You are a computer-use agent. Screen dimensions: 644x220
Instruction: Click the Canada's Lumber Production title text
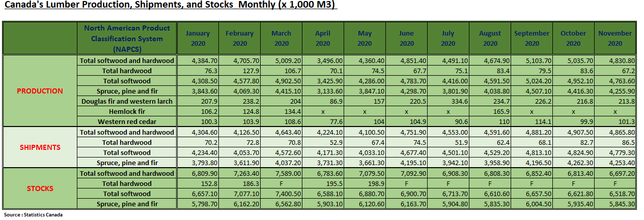pyautogui.click(x=170, y=5)
